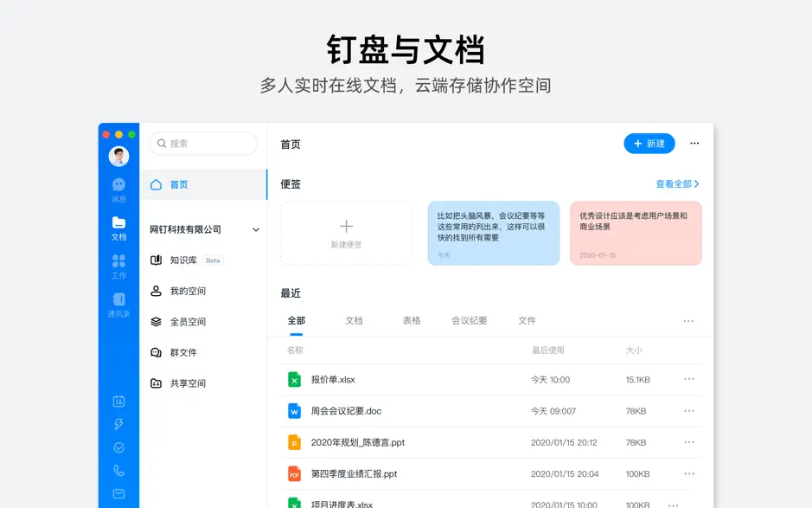
Task: Open the Work apps grid icon
Action: point(118,266)
